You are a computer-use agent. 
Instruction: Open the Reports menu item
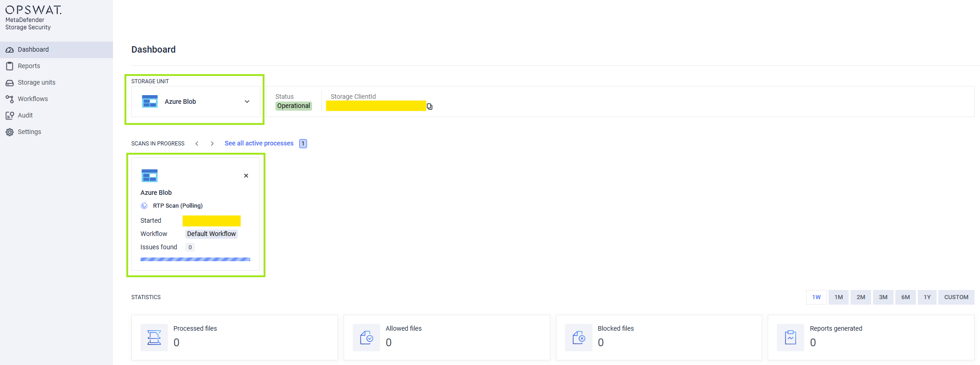56,66
